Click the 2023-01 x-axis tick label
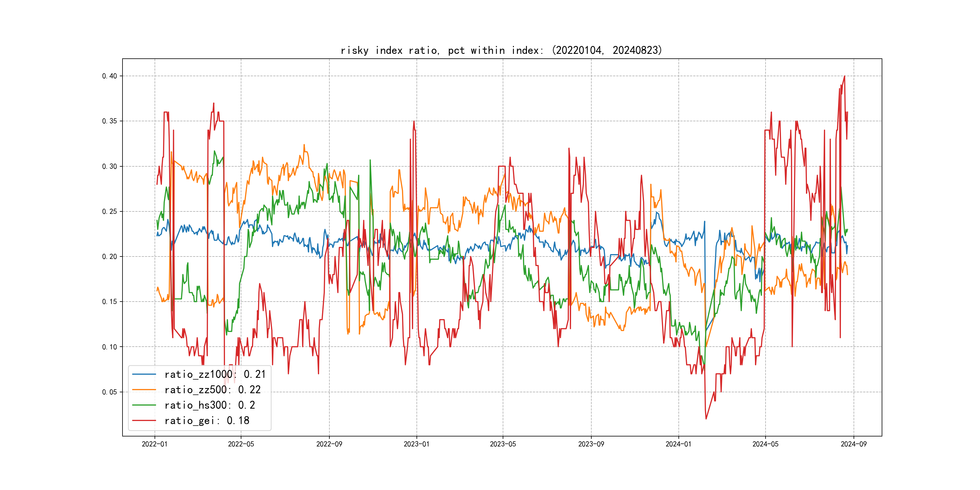The height and width of the screenshot is (490, 980). pos(416,444)
